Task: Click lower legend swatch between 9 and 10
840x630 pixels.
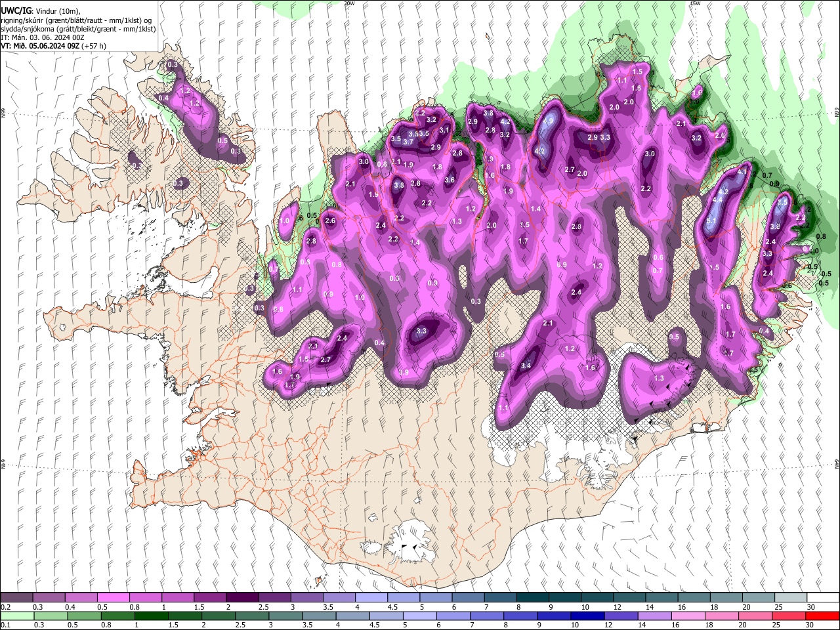Action: 553,616
